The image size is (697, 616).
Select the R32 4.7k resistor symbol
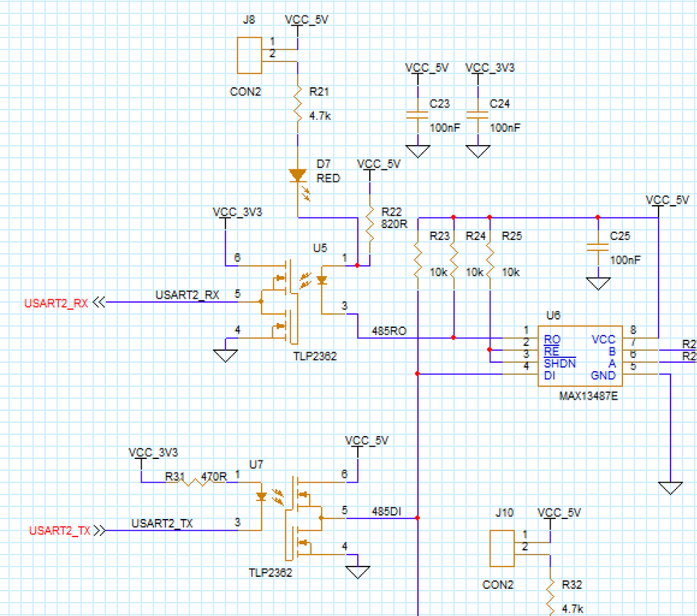(x=550, y=597)
